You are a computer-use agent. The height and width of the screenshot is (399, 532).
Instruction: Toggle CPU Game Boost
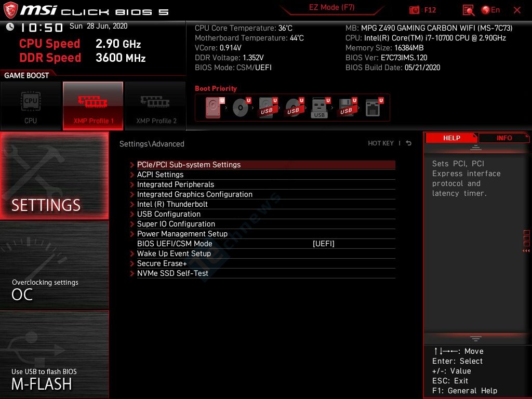tap(31, 106)
